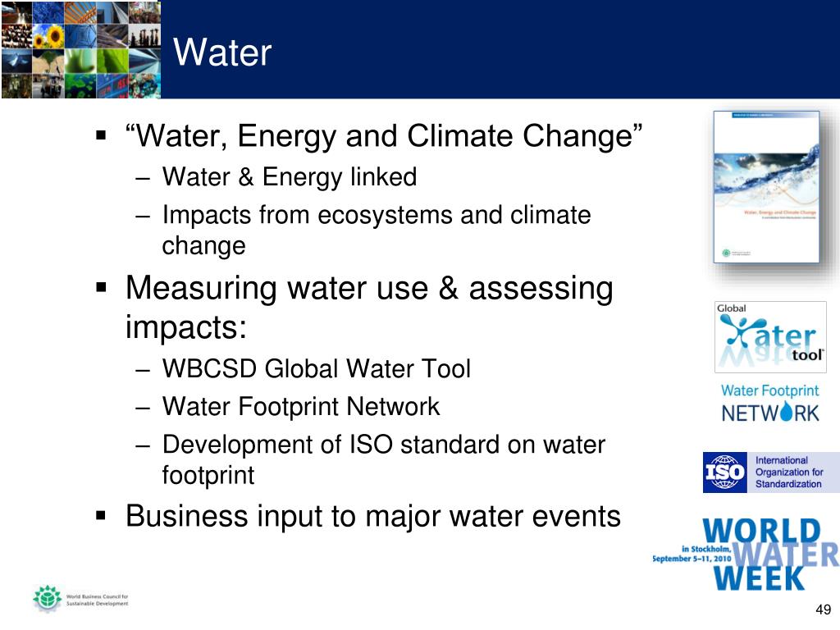Image resolution: width=840 pixels, height=630 pixels.
Task: Select the Water Footprint Network text line
Action: pos(301,406)
